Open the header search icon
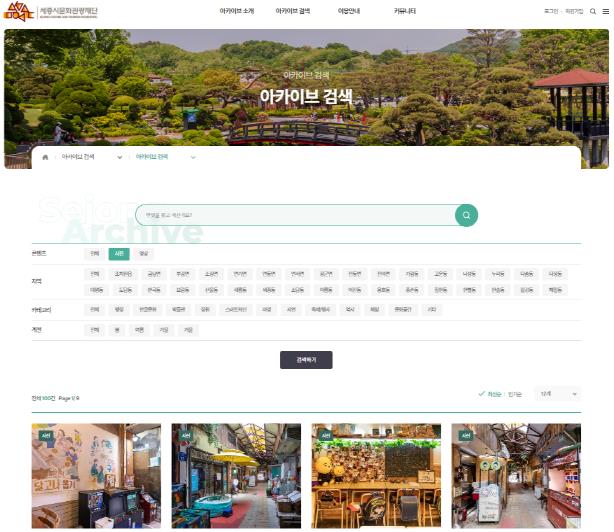 click(x=592, y=11)
